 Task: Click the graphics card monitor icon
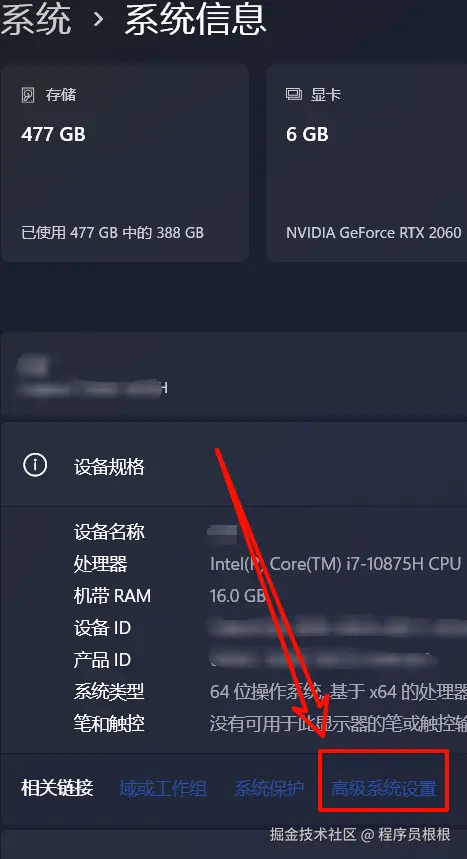coord(294,95)
